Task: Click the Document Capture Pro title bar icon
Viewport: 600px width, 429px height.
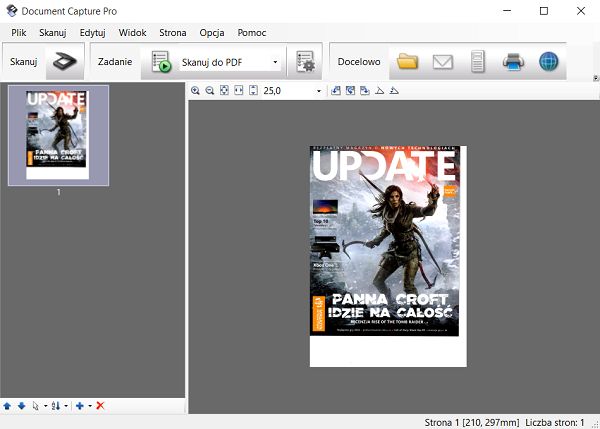Action: tap(12, 11)
